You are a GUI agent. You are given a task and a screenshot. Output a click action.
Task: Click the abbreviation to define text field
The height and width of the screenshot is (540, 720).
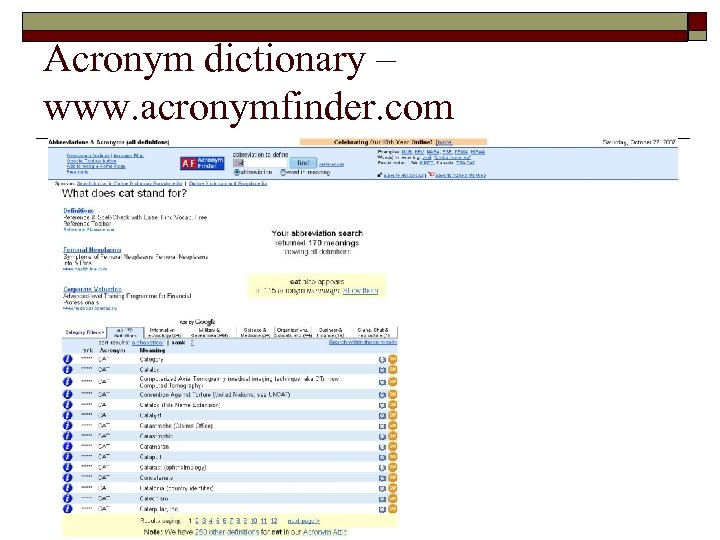260,163
